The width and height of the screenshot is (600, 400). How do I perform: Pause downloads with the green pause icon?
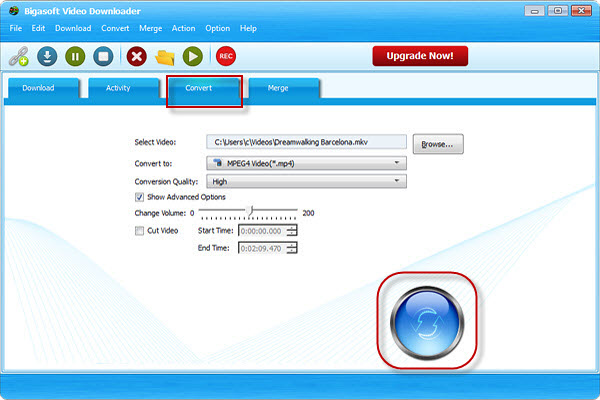[x=75, y=56]
